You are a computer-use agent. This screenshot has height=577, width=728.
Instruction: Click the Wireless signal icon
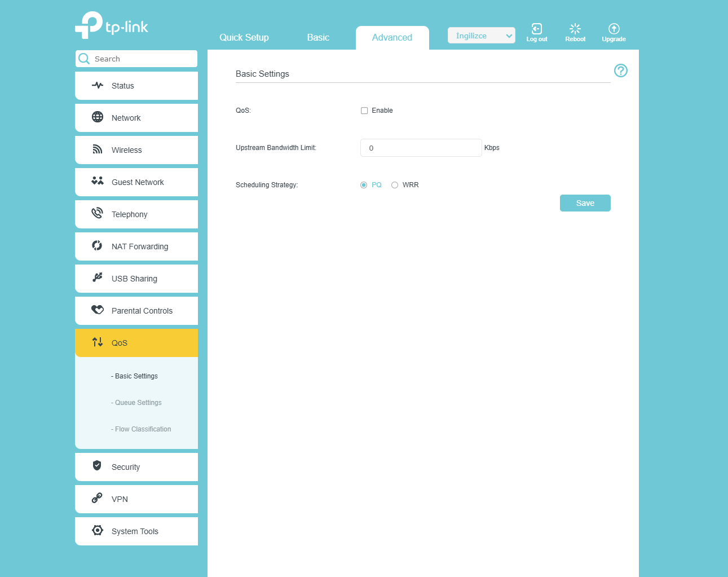(98, 149)
